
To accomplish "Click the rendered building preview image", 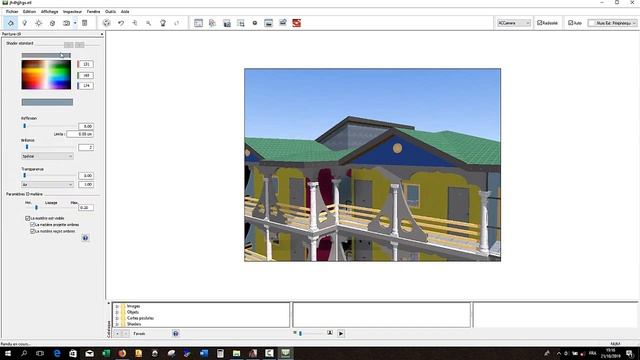I will pyautogui.click(x=373, y=165).
